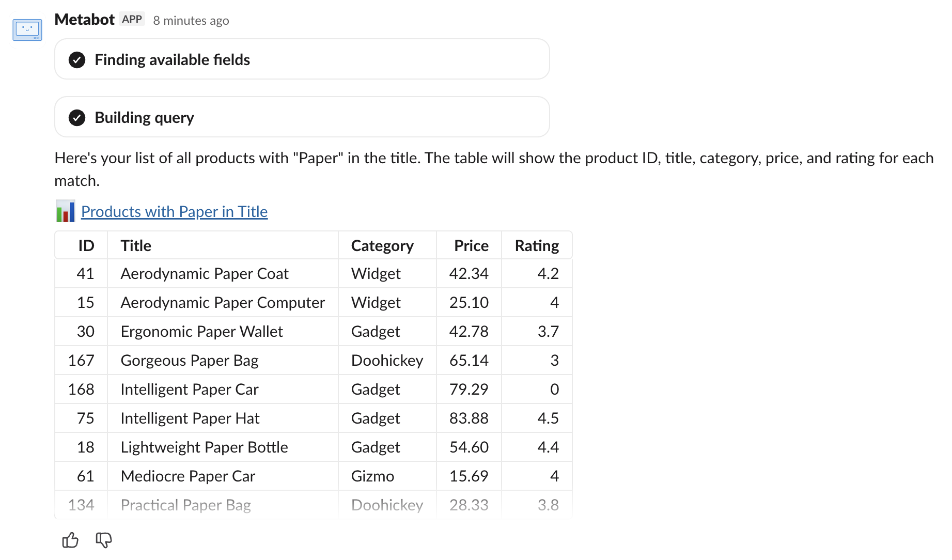Click the Gorgeous Paper Bag title cell
Viewport: 952px width, 560px height.
[190, 360]
